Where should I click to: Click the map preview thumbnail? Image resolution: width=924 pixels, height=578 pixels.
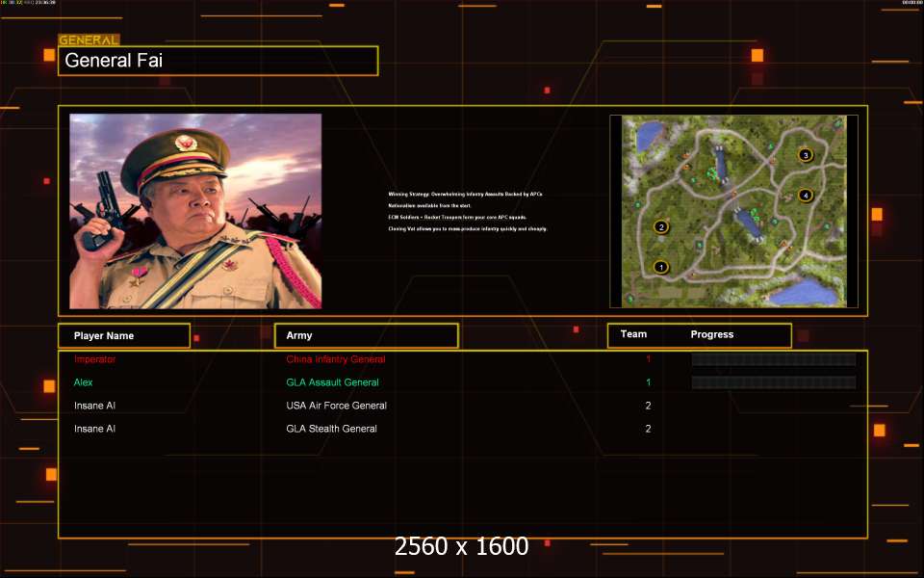pos(733,211)
